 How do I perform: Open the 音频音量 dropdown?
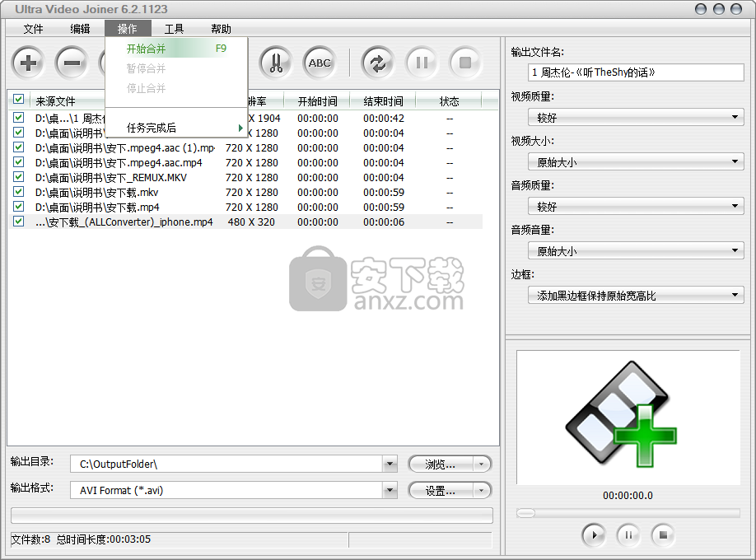click(636, 250)
